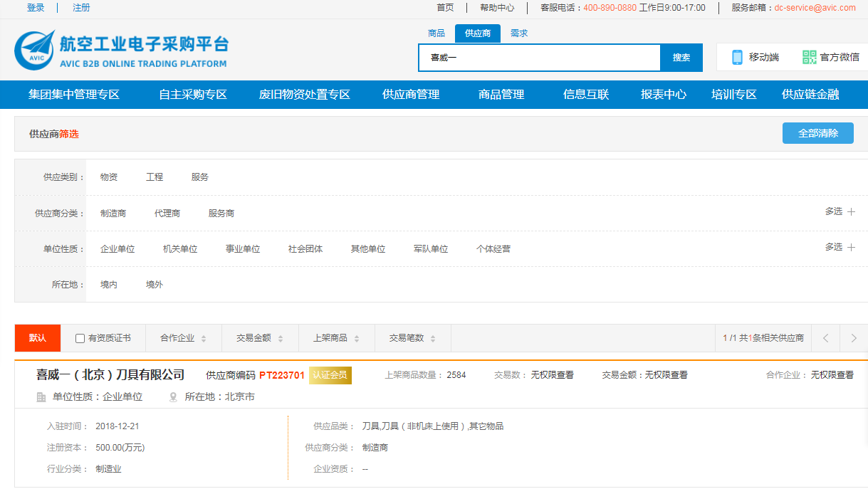Filter unit type by 事业单位

(x=243, y=249)
